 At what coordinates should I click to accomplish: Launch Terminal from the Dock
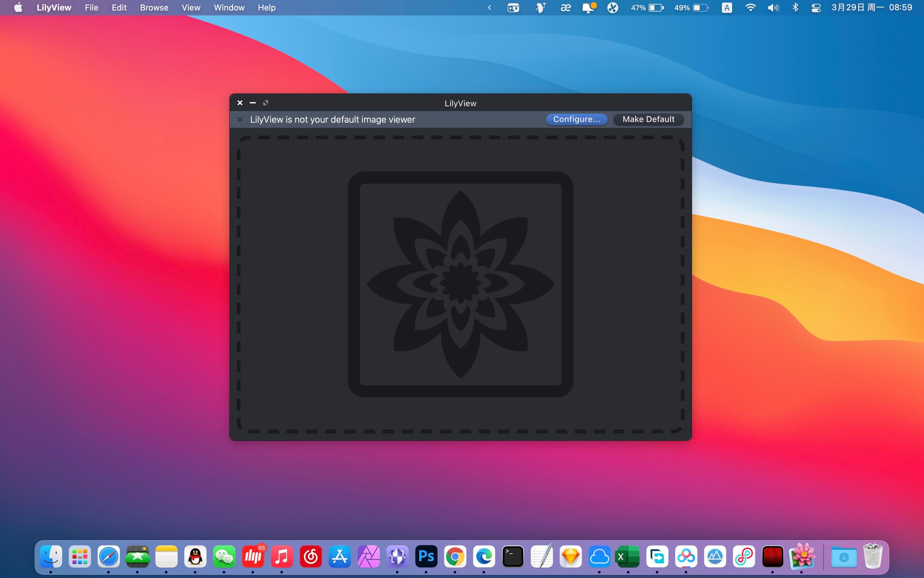[513, 556]
